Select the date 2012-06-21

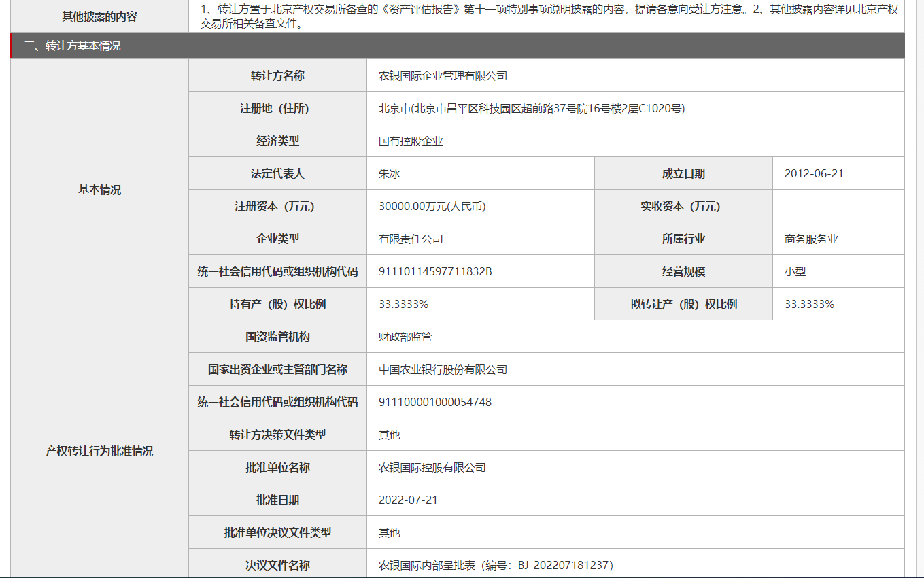(814, 174)
